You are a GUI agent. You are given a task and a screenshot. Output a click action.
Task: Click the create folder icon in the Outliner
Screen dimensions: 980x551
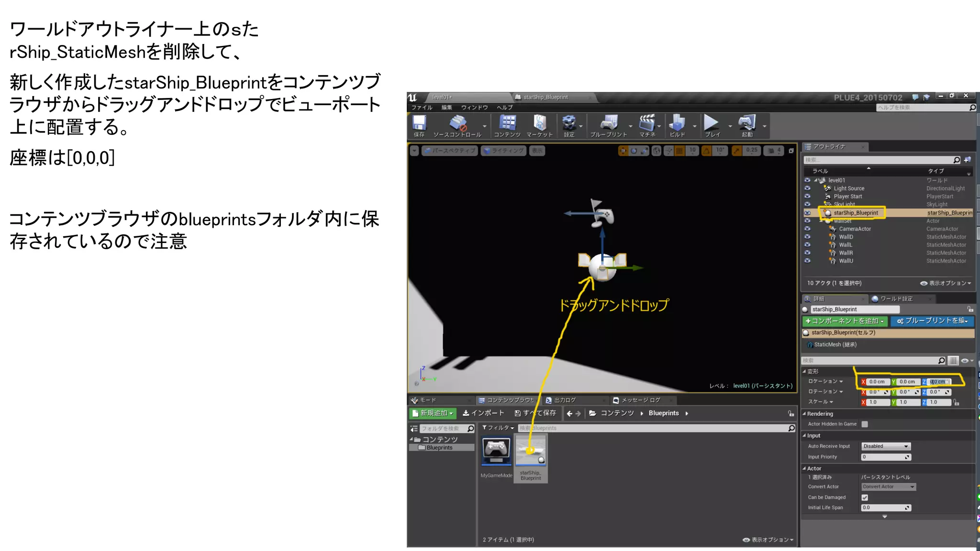click(x=967, y=160)
